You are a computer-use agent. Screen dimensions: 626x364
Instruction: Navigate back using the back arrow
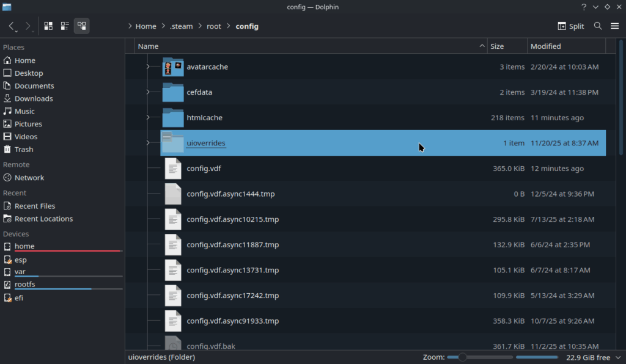click(11, 26)
